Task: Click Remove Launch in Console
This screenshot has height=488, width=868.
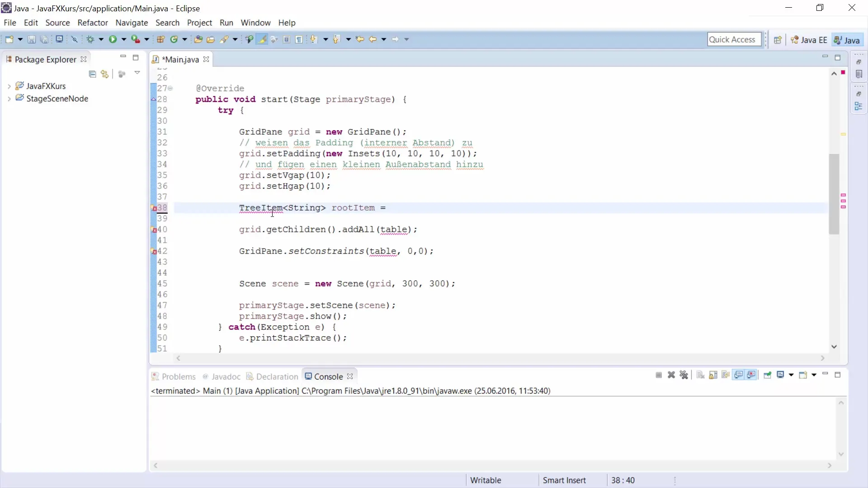Action: click(671, 375)
